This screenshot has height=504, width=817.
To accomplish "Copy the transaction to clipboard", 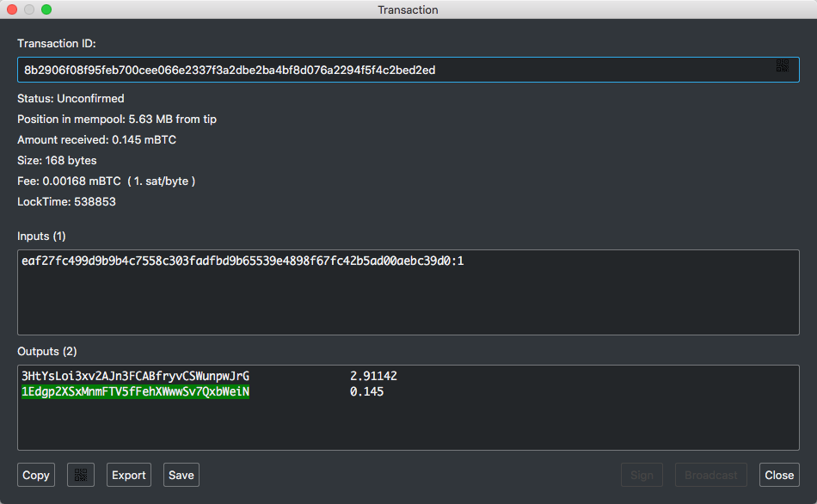I will tap(36, 475).
